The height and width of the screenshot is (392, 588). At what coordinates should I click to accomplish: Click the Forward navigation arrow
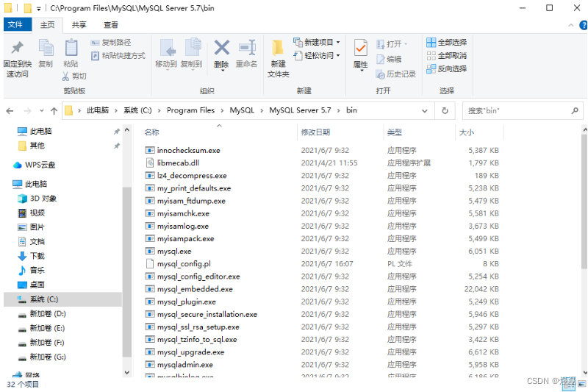27,110
